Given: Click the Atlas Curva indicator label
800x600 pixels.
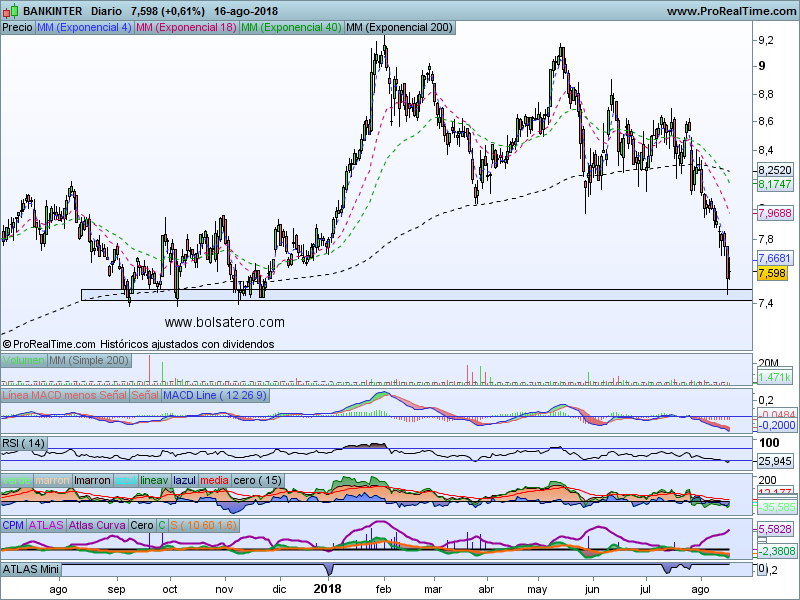Looking at the screenshot, I should [x=98, y=525].
